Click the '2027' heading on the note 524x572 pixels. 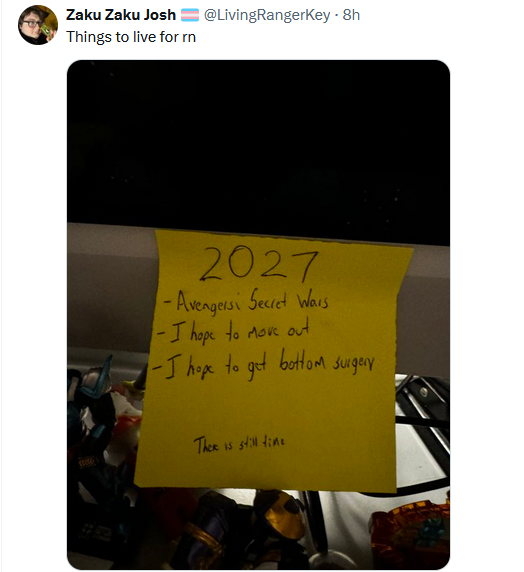pyautogui.click(x=259, y=264)
